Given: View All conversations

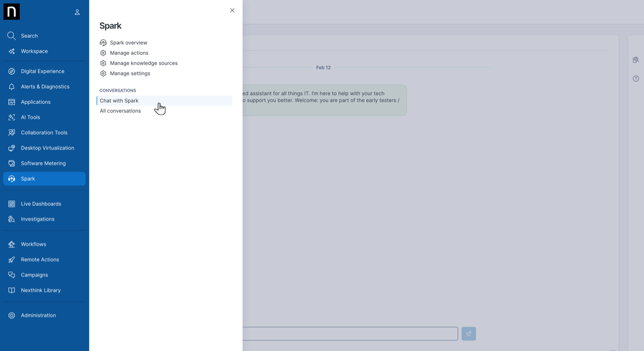Looking at the screenshot, I should pos(120,111).
